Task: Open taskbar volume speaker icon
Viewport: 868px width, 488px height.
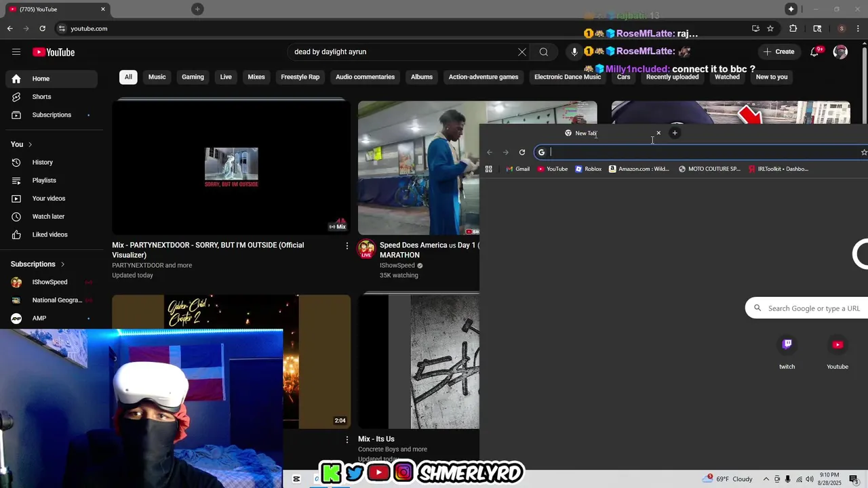Action: point(810,479)
